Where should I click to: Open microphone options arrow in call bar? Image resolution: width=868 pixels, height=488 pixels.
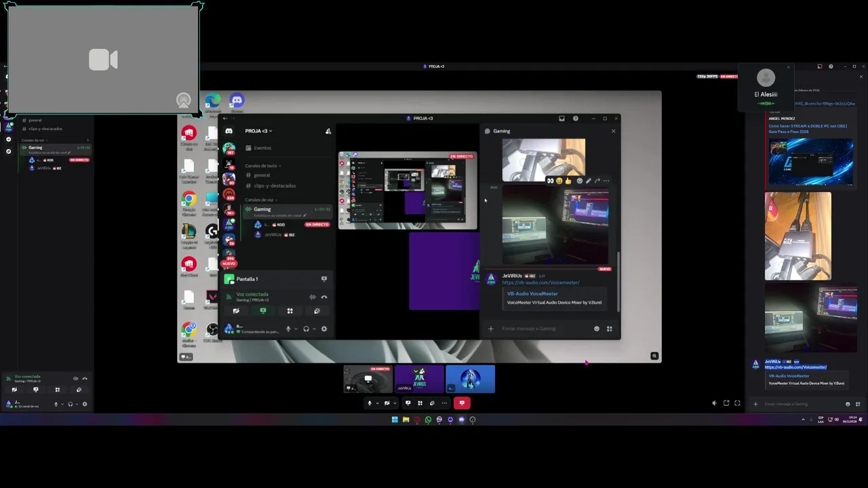click(x=378, y=403)
